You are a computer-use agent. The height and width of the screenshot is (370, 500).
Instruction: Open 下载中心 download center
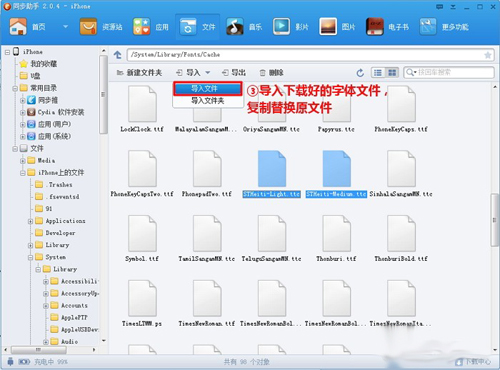click(x=473, y=362)
